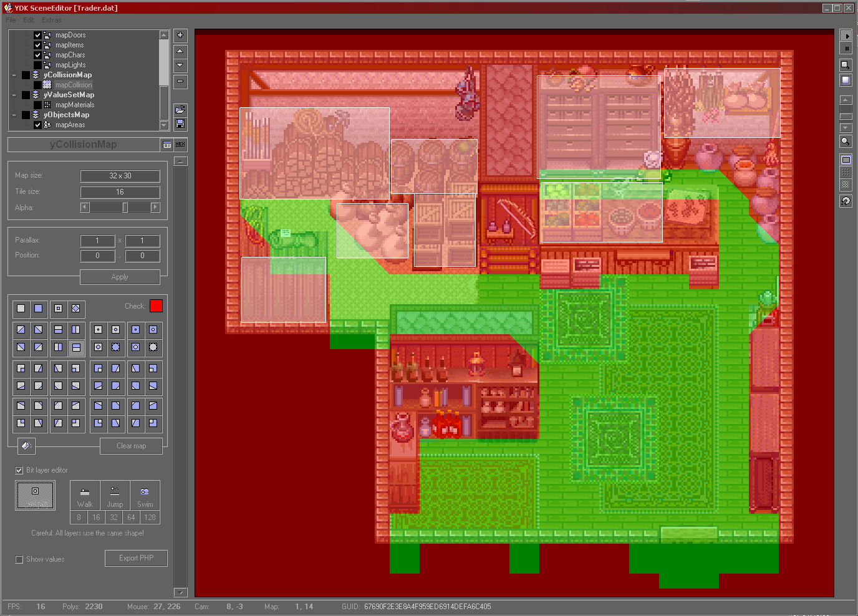Image resolution: width=858 pixels, height=616 pixels.
Task: Click the HEX view icon
Action: pos(180,145)
